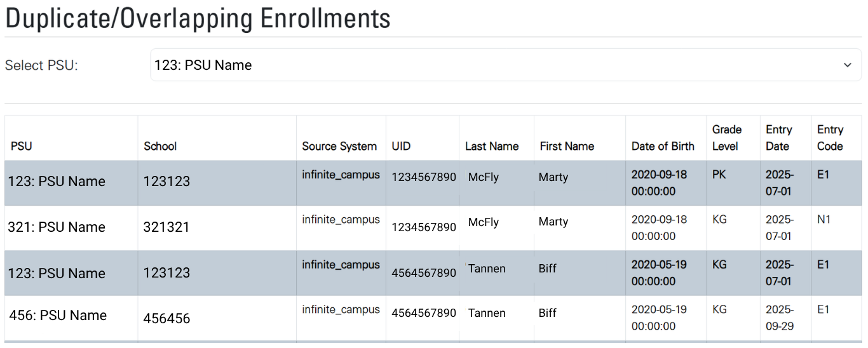Select the 456: PSU Name cell
This screenshot has height=348, width=868.
tap(58, 316)
